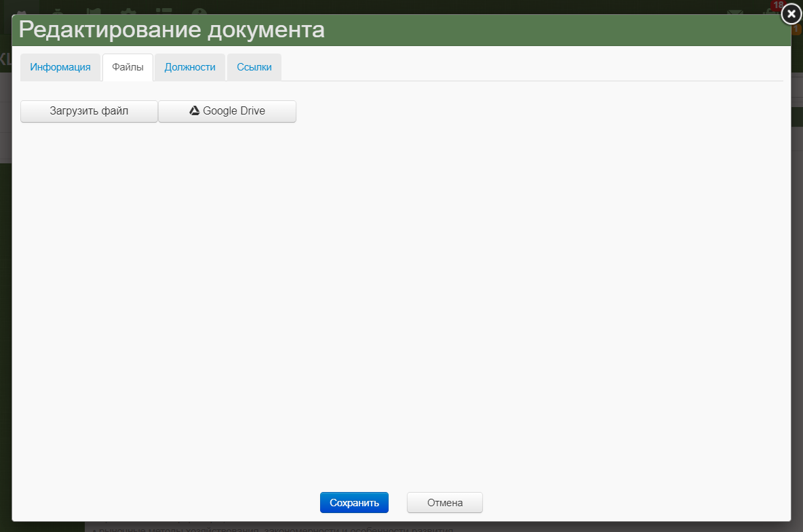The height and width of the screenshot is (532, 803).
Task: Save the document with Сохранить
Action: coord(355,502)
